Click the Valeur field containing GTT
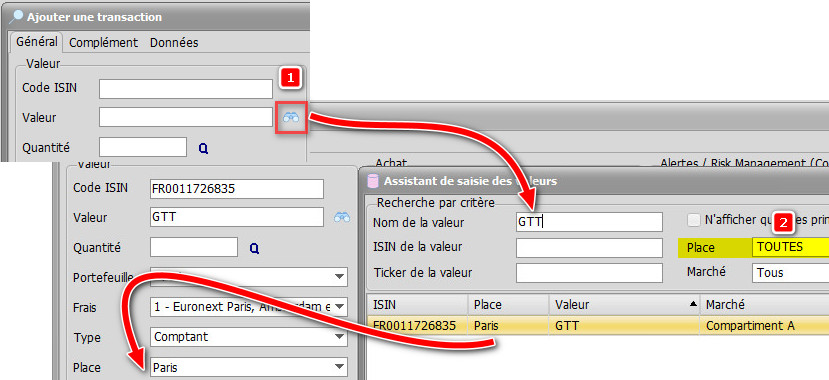829x380 pixels. [x=237, y=217]
